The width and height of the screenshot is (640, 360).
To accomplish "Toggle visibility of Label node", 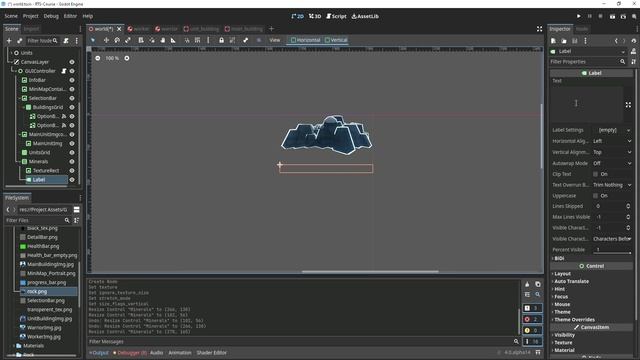I will (x=72, y=180).
